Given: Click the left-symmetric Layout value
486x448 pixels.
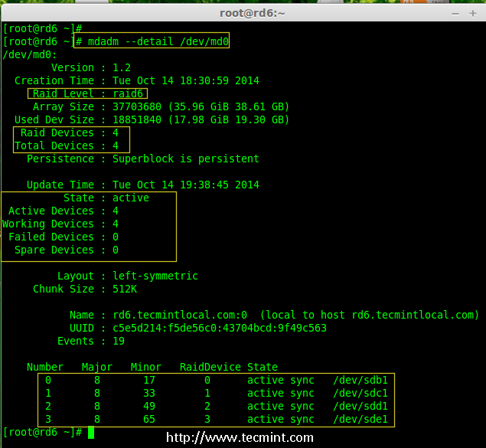Looking at the screenshot, I should point(155,276).
